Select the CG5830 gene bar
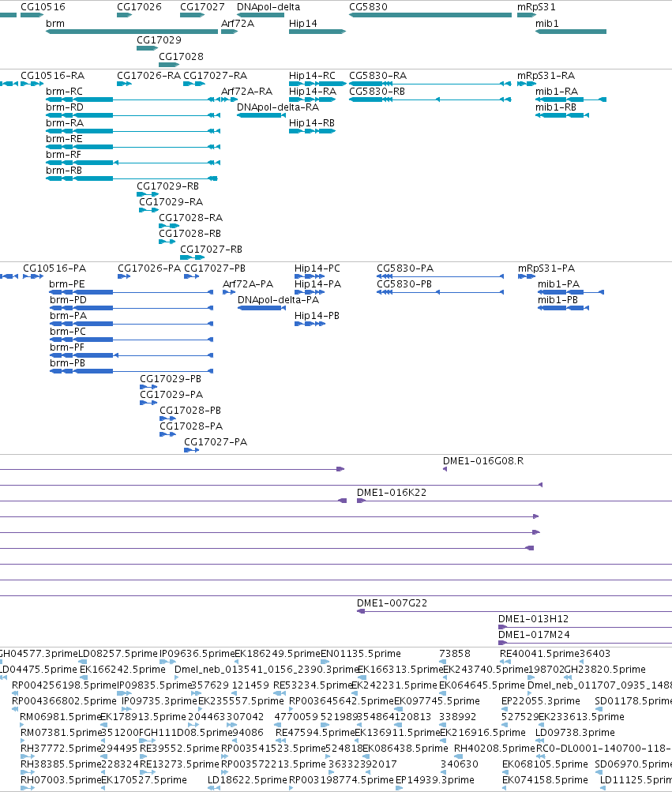Screen dimensions: 672x792 (x=430, y=15)
